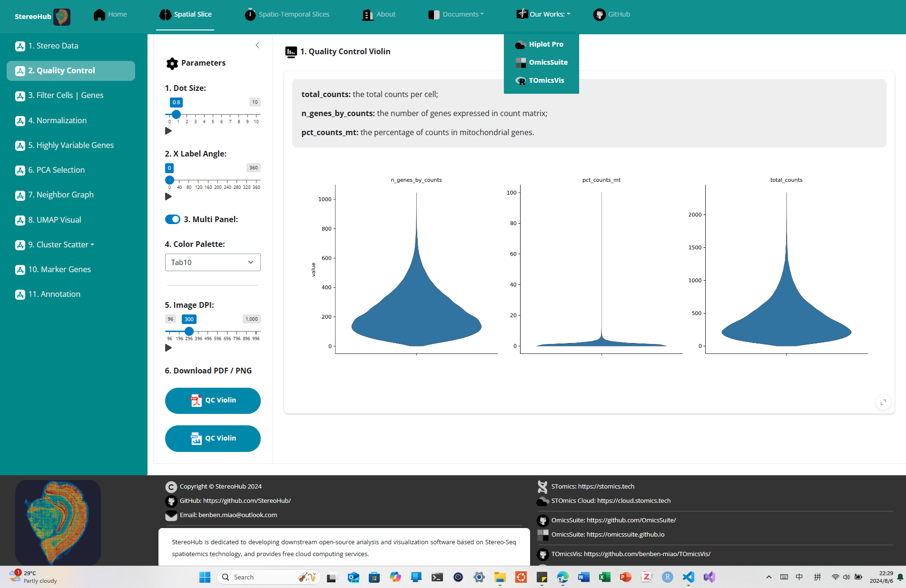Open the cloud.stomics.tech link
The image size is (906, 588).
(x=633, y=501)
